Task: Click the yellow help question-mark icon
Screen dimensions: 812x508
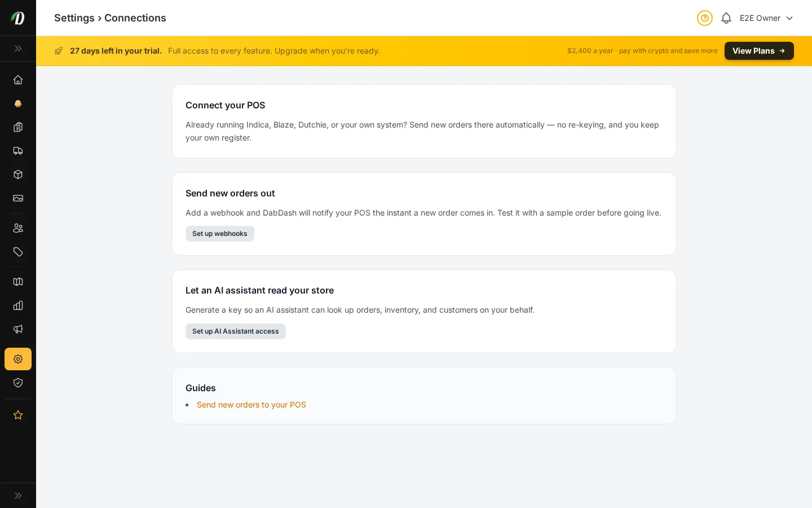Action: point(705,18)
